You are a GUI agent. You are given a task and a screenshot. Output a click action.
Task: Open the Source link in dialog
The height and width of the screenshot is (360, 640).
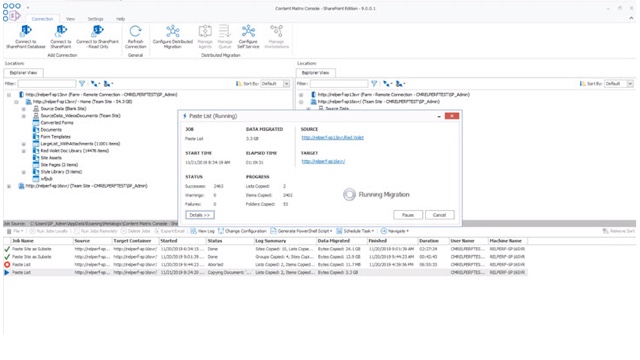(332, 138)
